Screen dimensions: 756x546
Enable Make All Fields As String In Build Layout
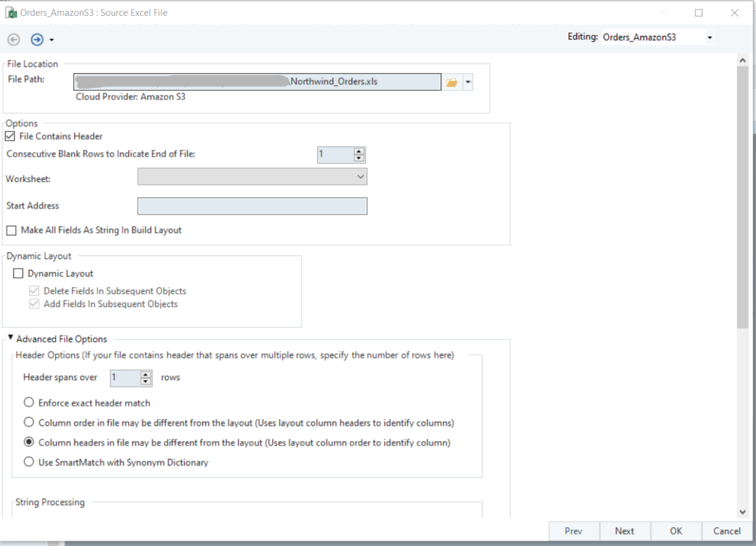11,230
